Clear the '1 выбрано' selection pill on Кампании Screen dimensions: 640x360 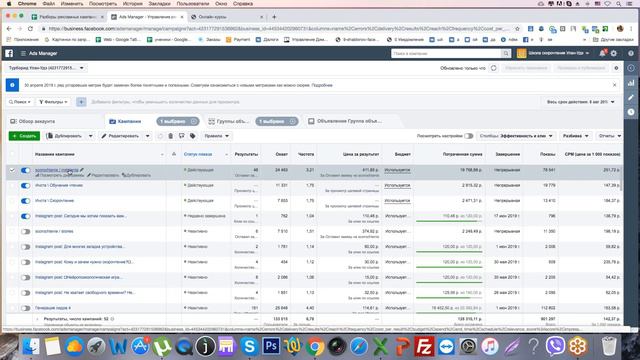pyautogui.click(x=194, y=121)
